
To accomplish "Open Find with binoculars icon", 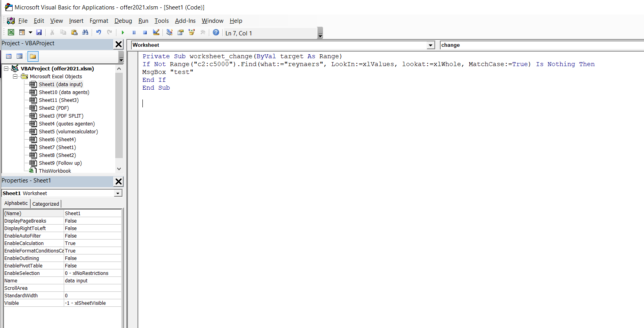I will (x=85, y=32).
